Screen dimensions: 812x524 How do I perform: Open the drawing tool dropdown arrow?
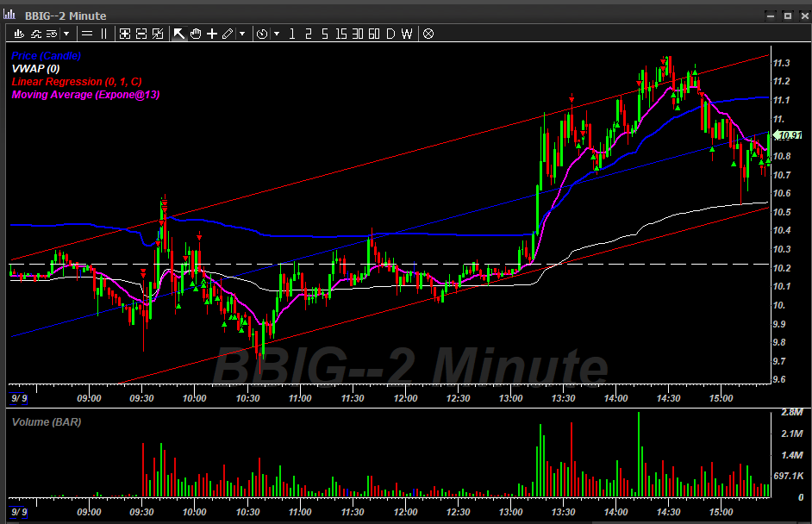242,34
